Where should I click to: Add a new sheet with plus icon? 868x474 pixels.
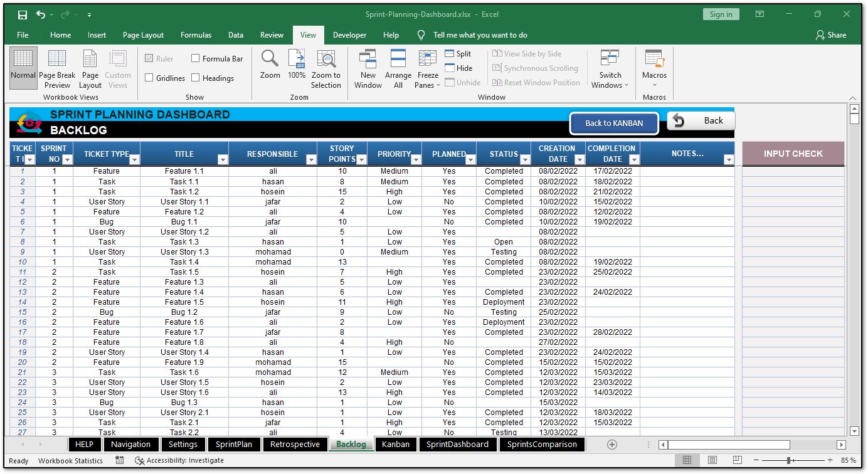point(612,445)
